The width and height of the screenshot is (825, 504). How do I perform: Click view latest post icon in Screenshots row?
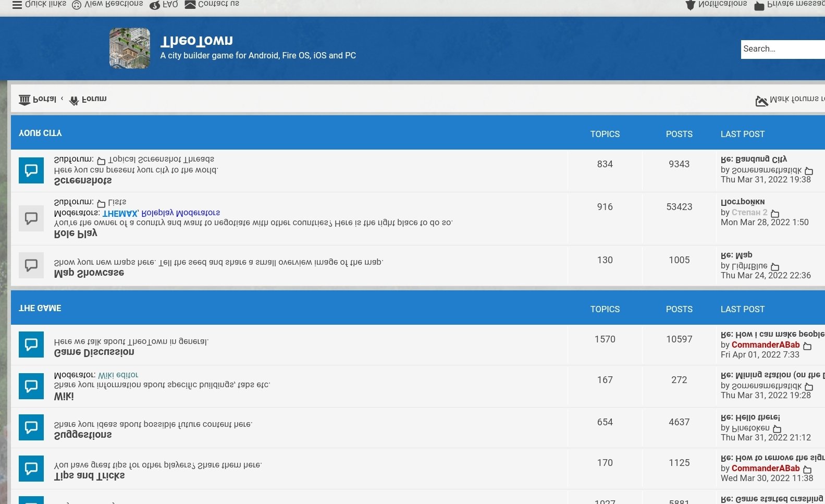point(809,171)
